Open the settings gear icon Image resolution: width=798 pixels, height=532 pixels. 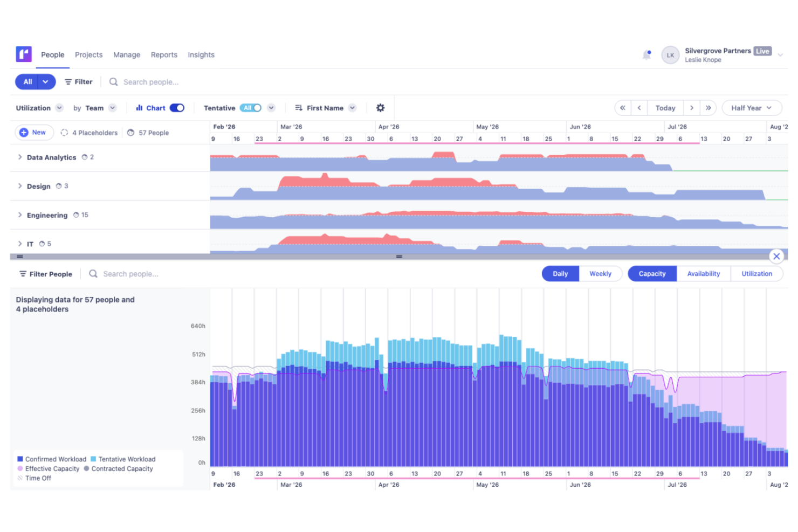click(380, 108)
